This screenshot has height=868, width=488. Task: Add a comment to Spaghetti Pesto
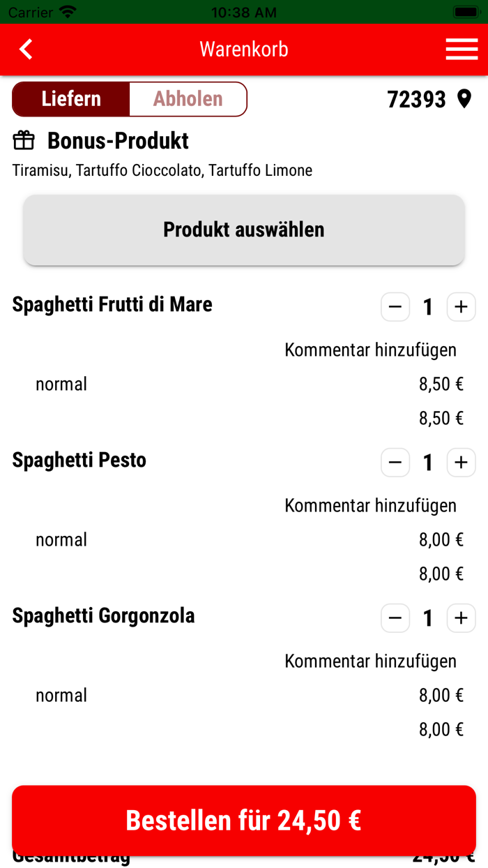(x=370, y=504)
